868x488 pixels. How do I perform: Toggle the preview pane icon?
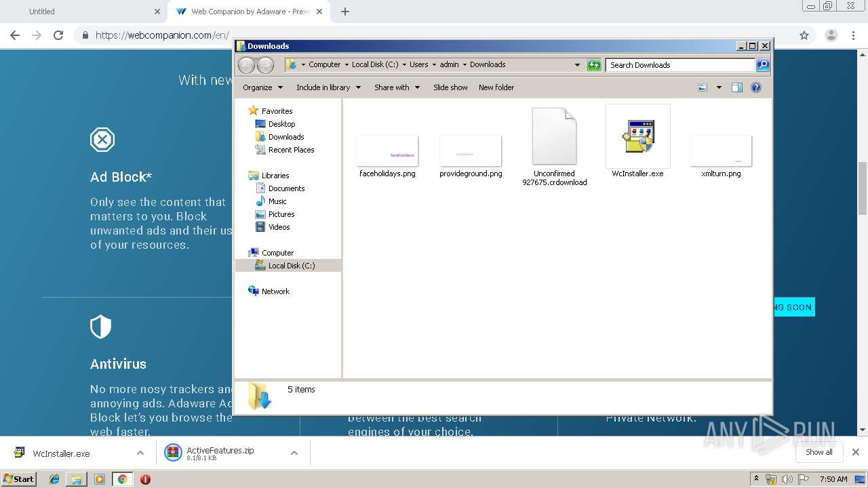point(737,87)
